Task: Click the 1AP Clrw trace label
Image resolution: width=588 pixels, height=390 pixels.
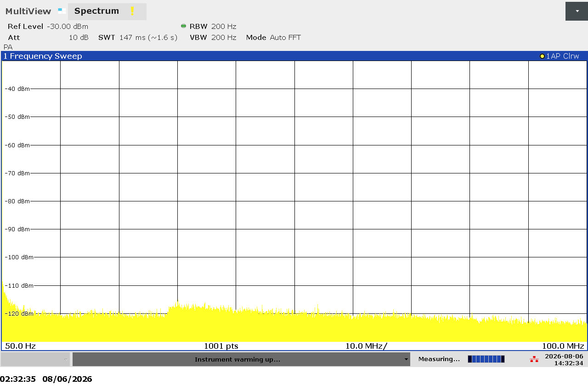Action: point(562,56)
